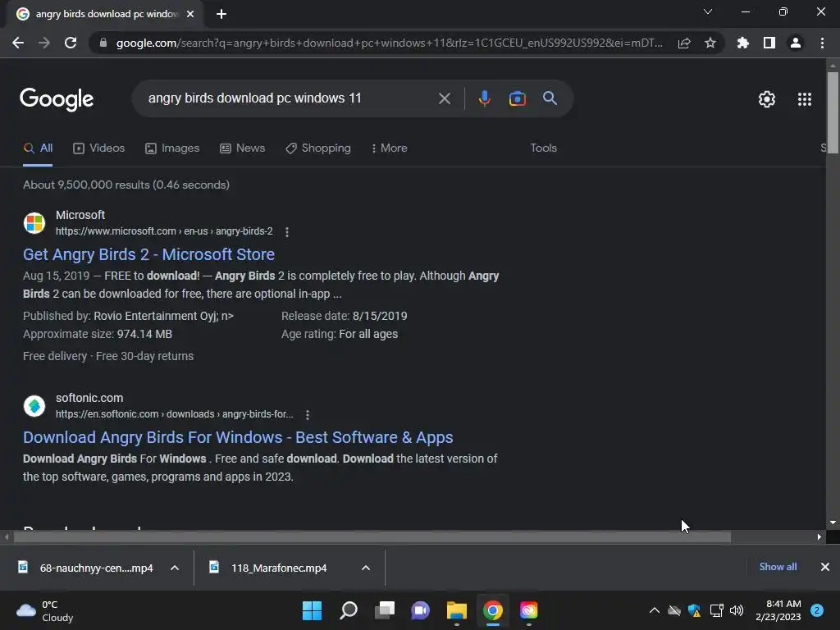
Task: View site security lock icon
Action: point(103,43)
